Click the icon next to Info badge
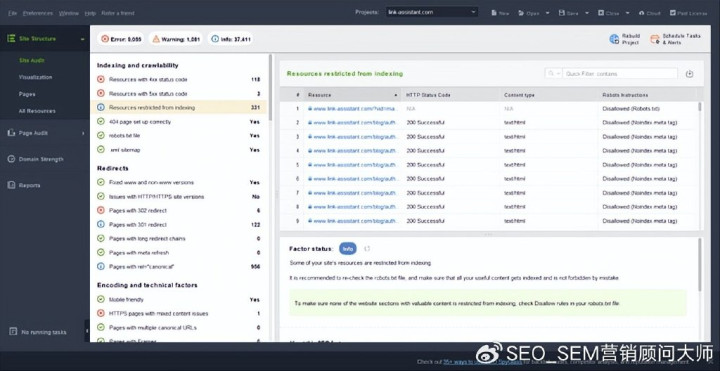This screenshot has width=720, height=371. point(367,249)
